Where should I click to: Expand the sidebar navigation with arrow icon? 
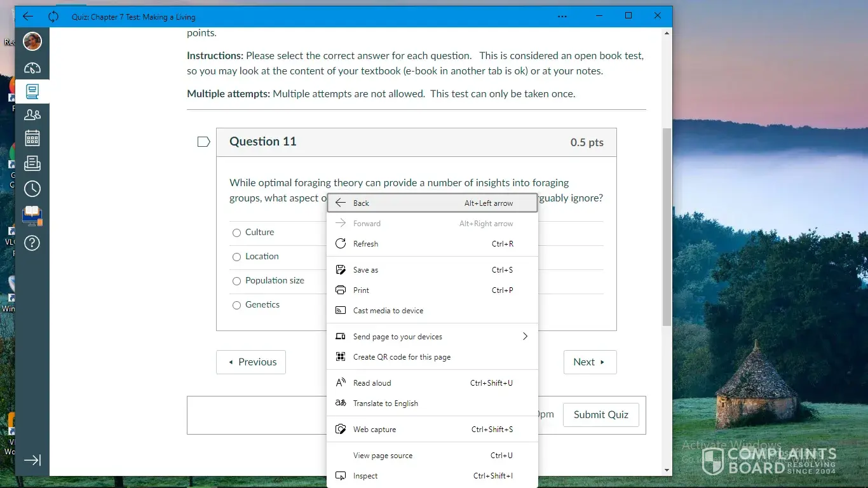[x=32, y=460]
